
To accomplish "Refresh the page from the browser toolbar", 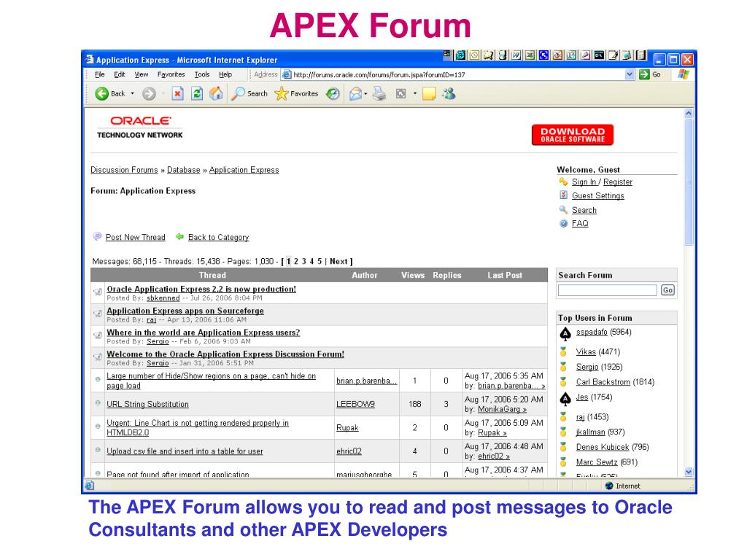I will (x=197, y=93).
